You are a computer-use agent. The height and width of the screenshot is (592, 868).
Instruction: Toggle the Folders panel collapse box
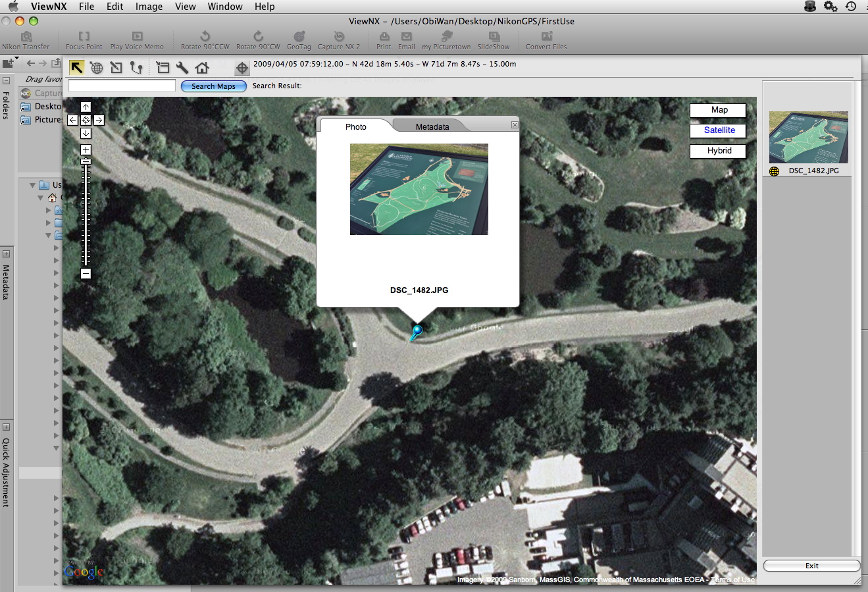pyautogui.click(x=6, y=80)
